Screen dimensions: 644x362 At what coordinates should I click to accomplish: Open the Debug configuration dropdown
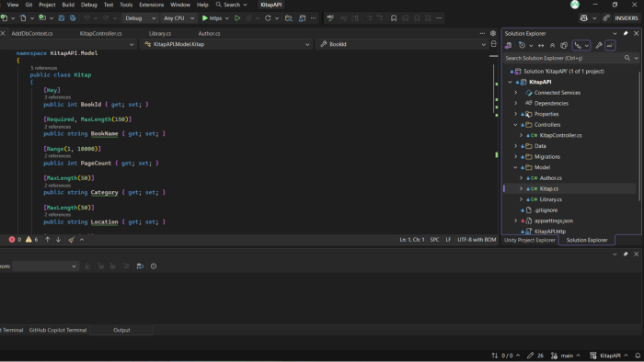(140, 18)
